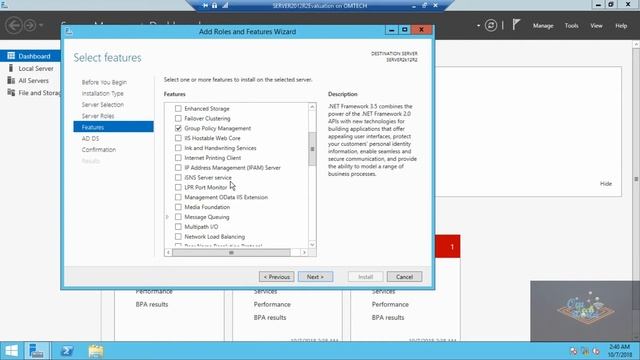Open the notifications flag

pos(516,25)
